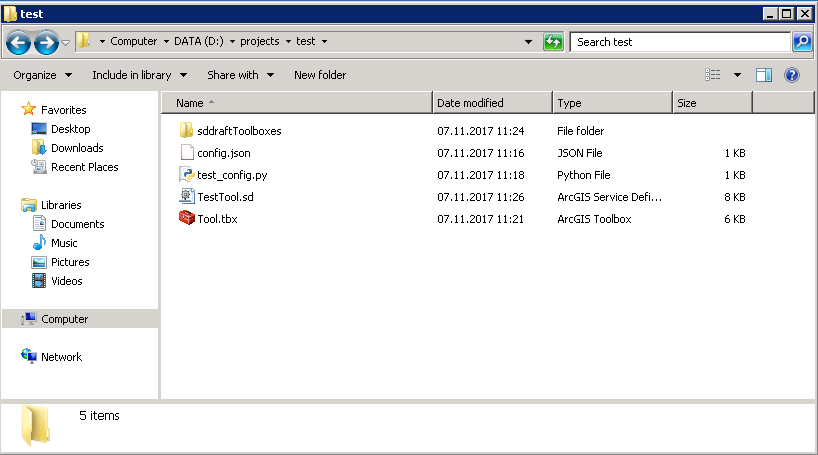Sort by Date modified column
The image size is (818, 455).
(x=492, y=103)
